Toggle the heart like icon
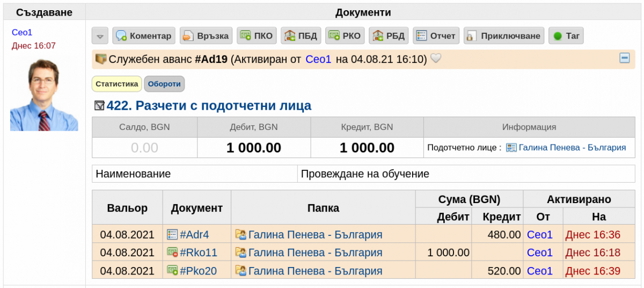 click(436, 59)
